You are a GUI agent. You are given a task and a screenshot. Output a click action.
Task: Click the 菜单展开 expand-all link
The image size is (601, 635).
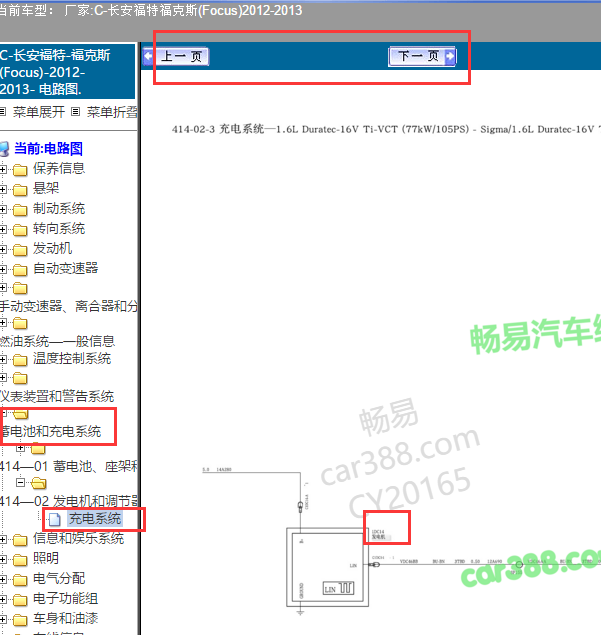pyautogui.click(x=38, y=112)
